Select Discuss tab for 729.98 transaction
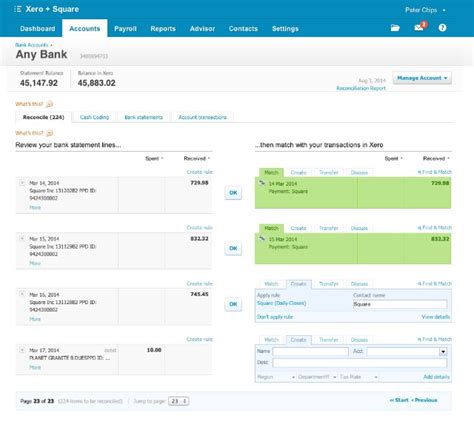The image size is (474, 424). [x=359, y=172]
